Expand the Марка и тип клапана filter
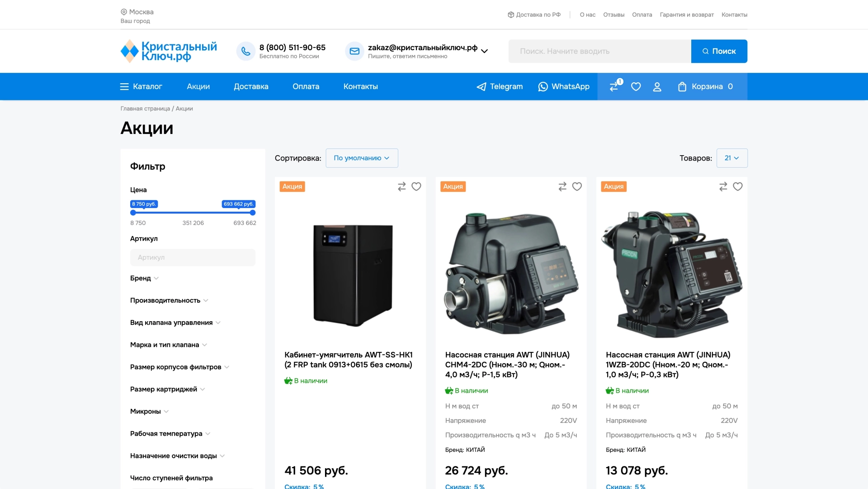The image size is (868, 489). click(x=169, y=345)
